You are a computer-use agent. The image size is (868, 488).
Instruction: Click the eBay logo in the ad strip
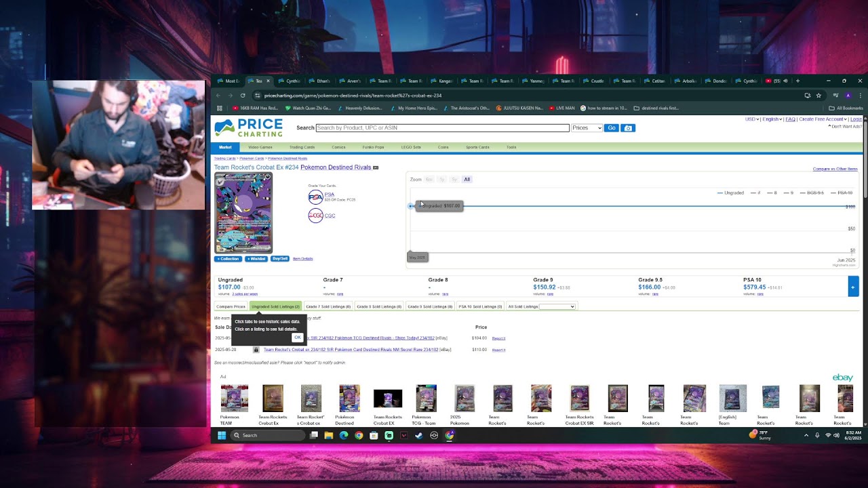842,378
